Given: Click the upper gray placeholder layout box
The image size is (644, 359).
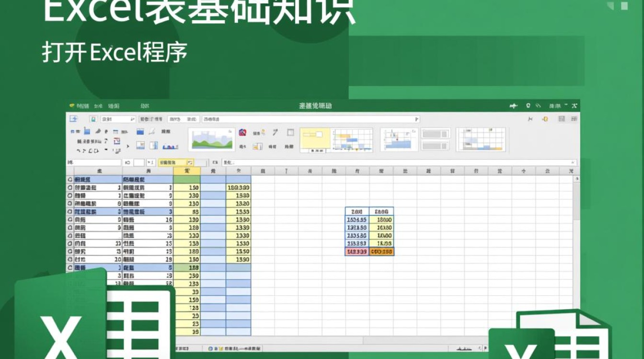Looking at the screenshot, I should click(x=436, y=134).
